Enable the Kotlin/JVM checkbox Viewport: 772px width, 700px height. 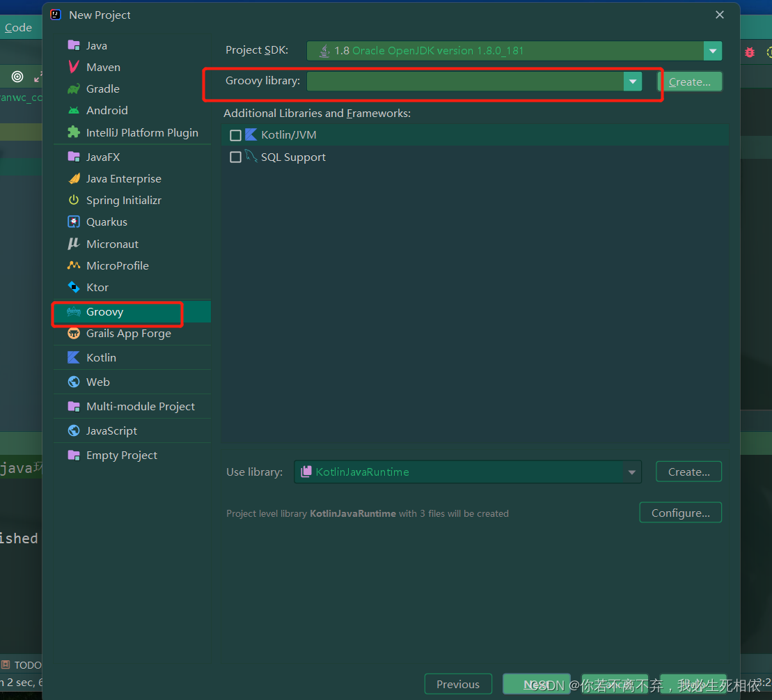click(236, 135)
